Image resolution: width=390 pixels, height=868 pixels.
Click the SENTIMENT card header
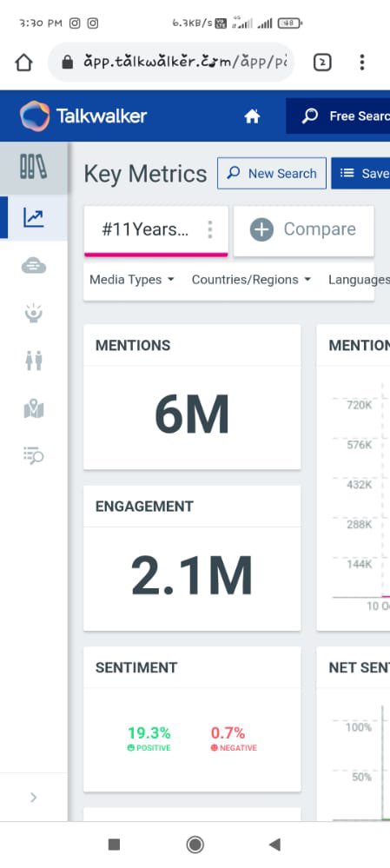click(x=136, y=667)
